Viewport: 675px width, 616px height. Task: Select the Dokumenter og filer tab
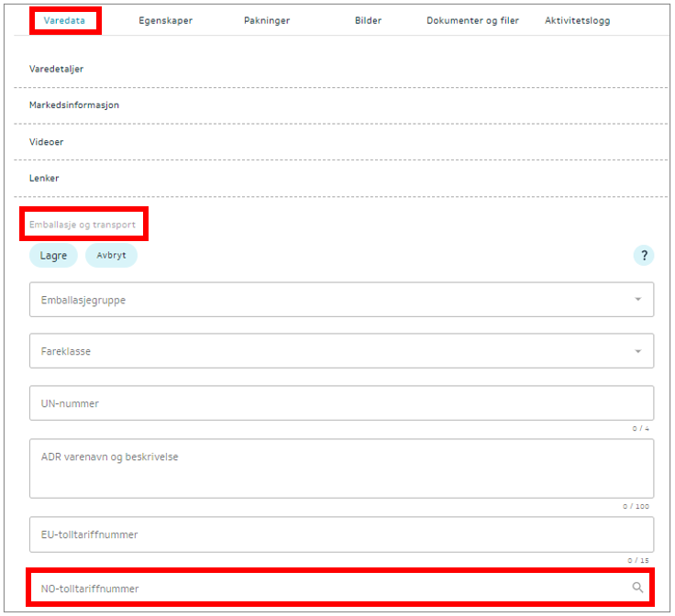click(472, 20)
